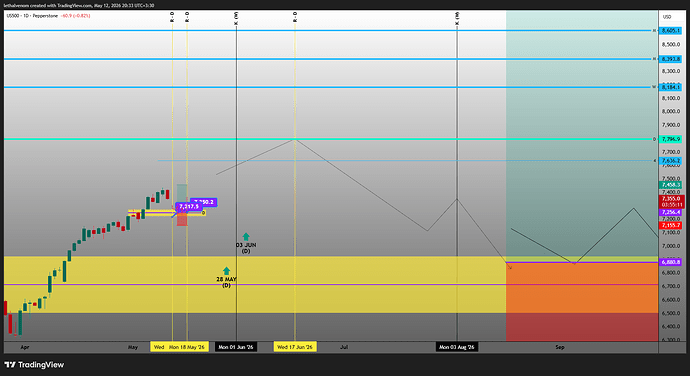Click the 6,880.8 purple price label
Viewport: 690px width, 376px height.
pos(671,262)
